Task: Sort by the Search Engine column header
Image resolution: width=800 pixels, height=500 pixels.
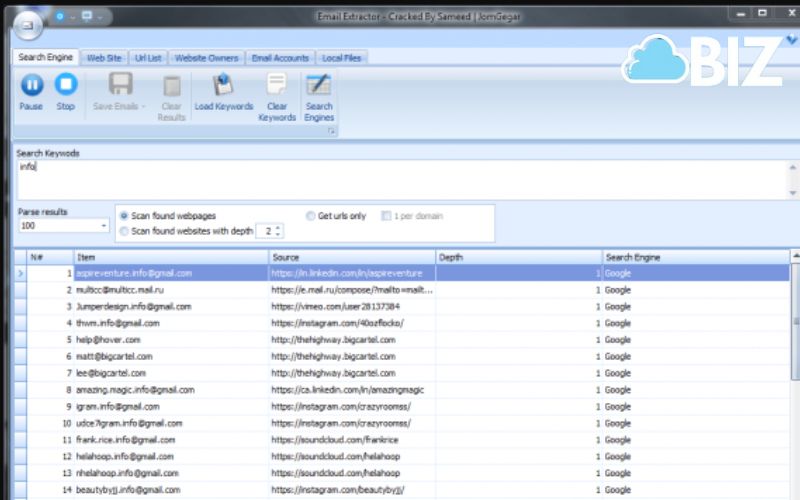Action: 696,257
